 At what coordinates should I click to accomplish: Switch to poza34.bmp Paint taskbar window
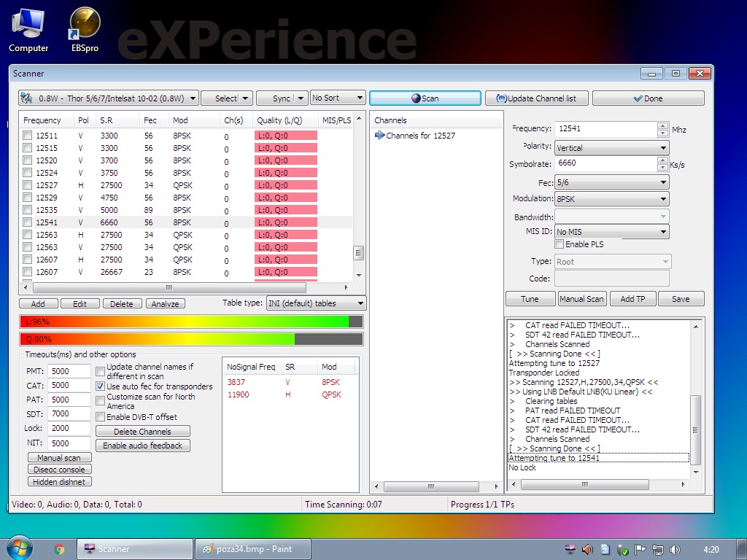pyautogui.click(x=253, y=549)
